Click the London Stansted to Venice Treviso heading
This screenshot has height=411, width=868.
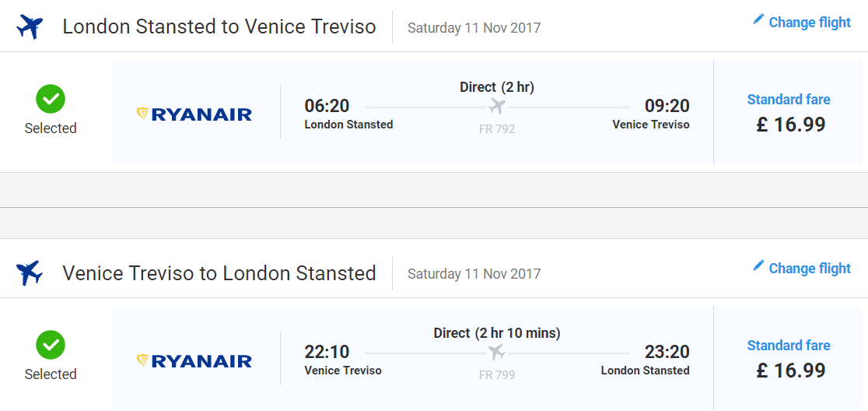(219, 26)
